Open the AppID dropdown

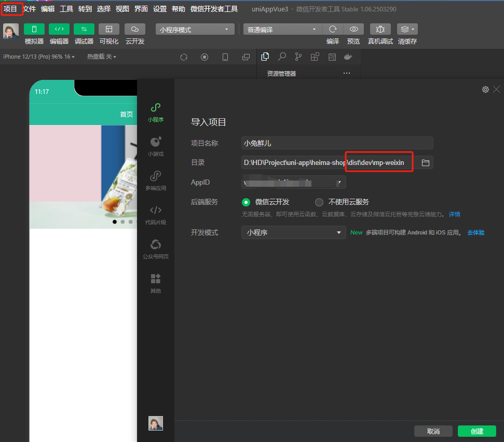click(293, 183)
